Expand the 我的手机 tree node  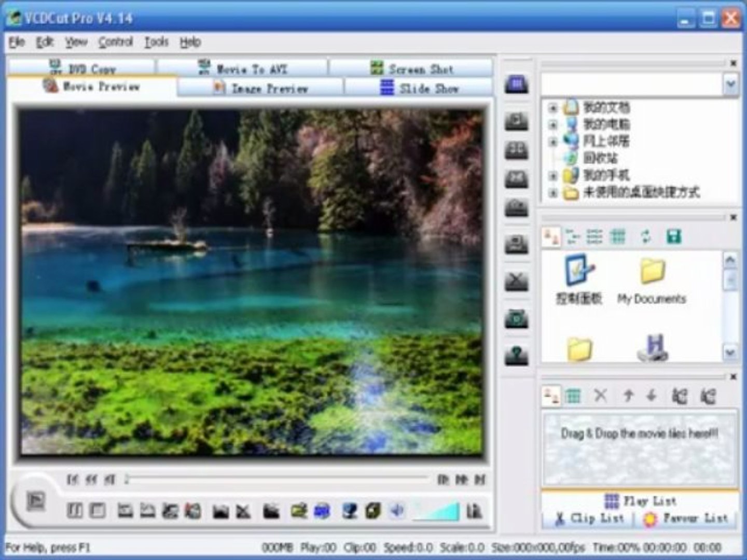553,176
